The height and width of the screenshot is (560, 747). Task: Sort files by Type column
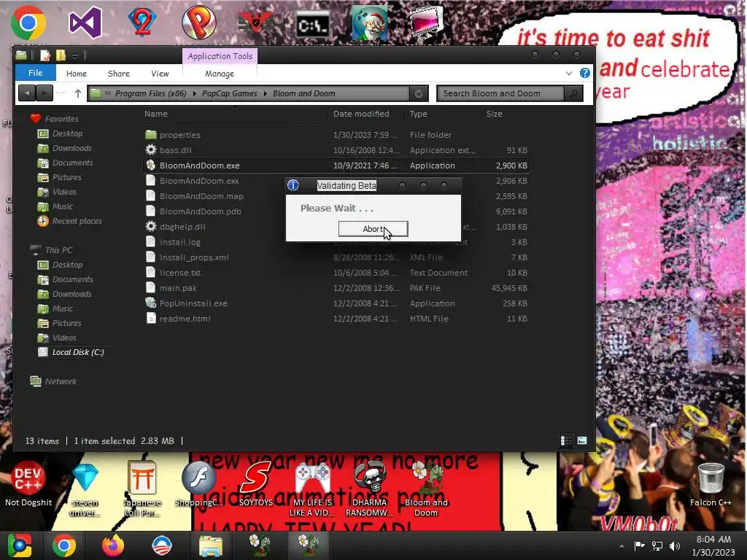[x=418, y=114]
